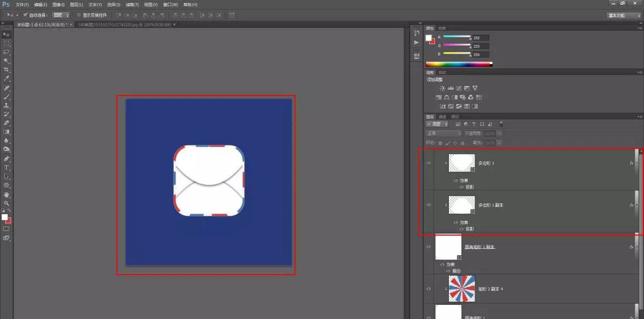Viewport: 644px width, 319px height.
Task: Toggle the 自动选择 (Auto-Select) checkbox
Action: pyautogui.click(x=25, y=15)
